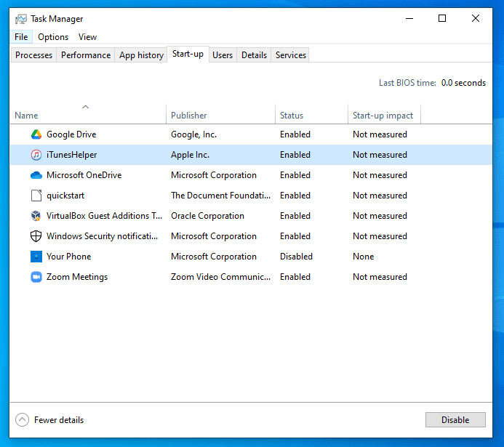Click the Google Drive icon
This screenshot has width=504, height=447.
pyautogui.click(x=36, y=134)
